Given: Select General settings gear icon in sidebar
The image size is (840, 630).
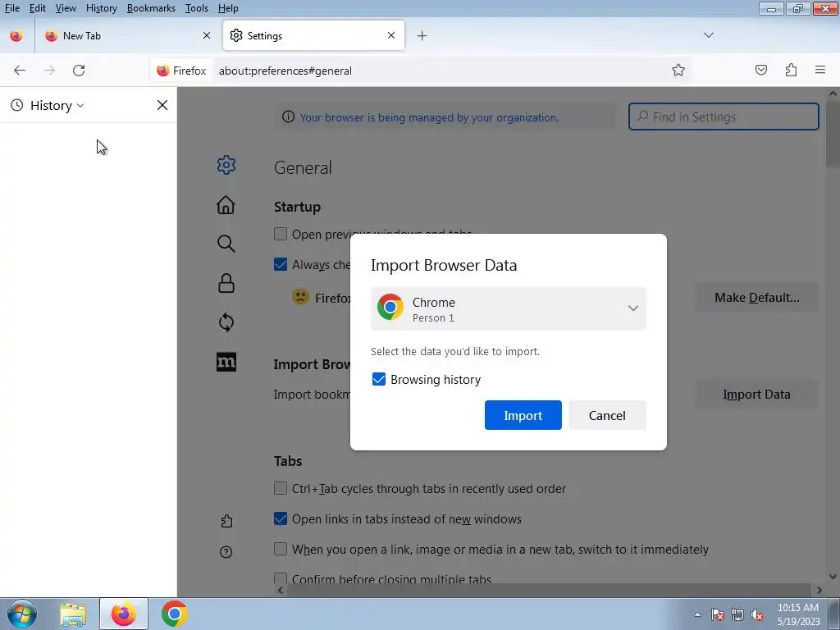Looking at the screenshot, I should tap(226, 165).
